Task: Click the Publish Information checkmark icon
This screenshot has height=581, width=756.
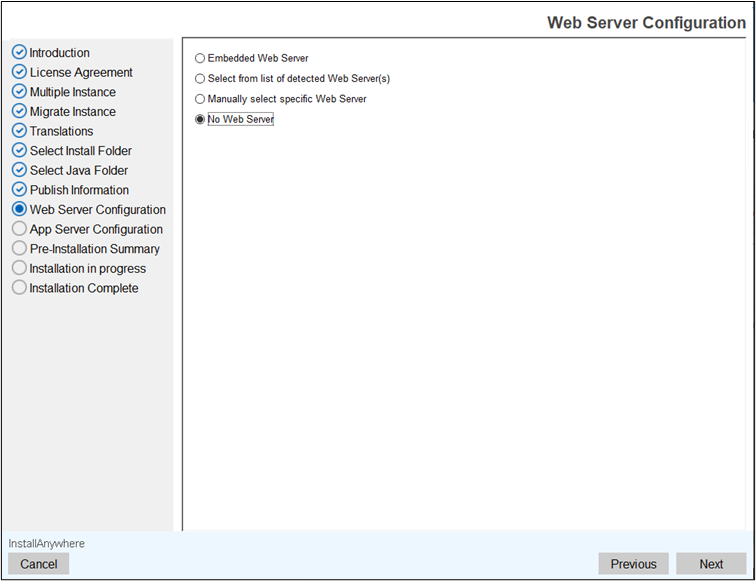Action: pyautogui.click(x=19, y=190)
